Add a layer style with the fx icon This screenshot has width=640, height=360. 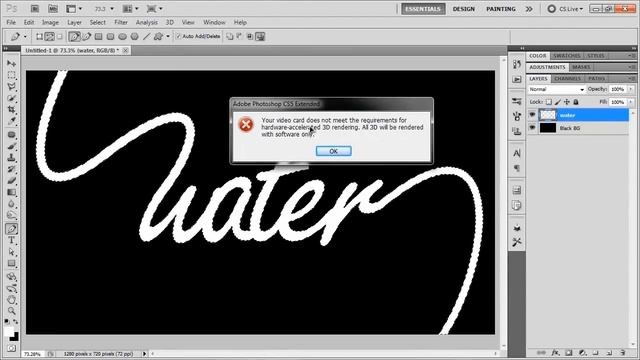click(x=555, y=352)
